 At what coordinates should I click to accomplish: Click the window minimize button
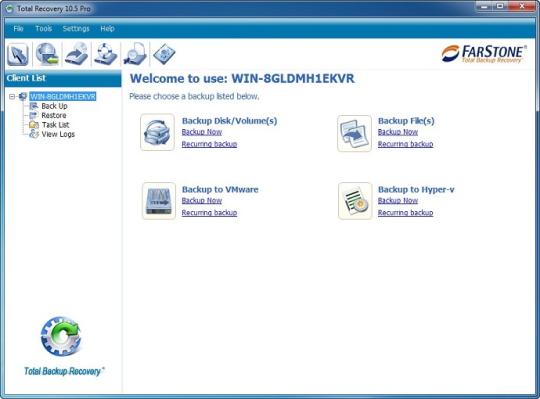click(485, 6)
